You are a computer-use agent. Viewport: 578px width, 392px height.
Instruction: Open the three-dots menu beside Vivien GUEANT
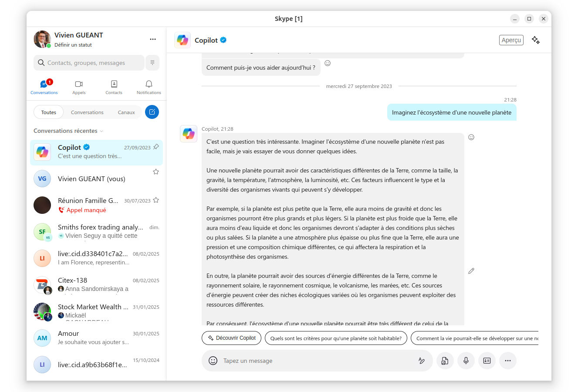(x=153, y=39)
